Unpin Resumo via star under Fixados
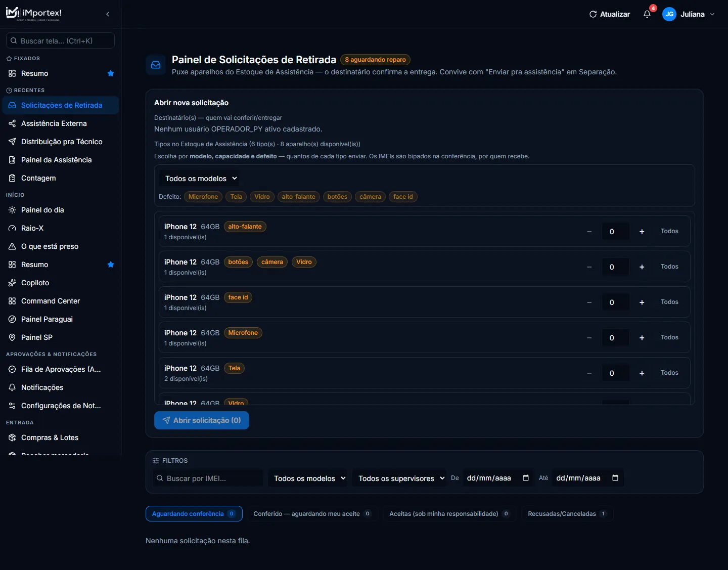 pos(111,73)
